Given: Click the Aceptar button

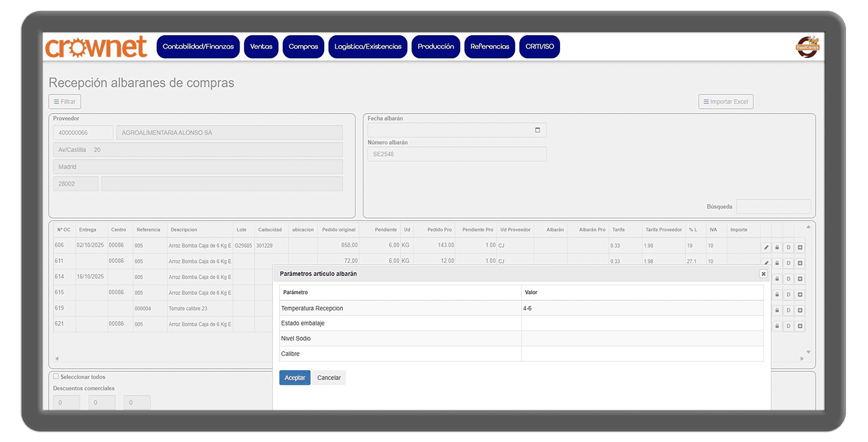Looking at the screenshot, I should [295, 378].
